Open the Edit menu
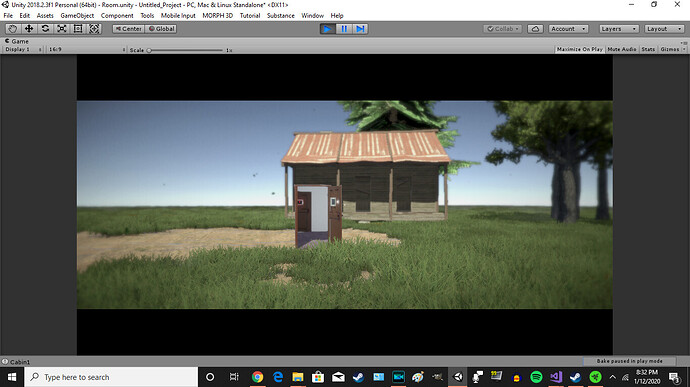690x387 pixels. point(25,15)
